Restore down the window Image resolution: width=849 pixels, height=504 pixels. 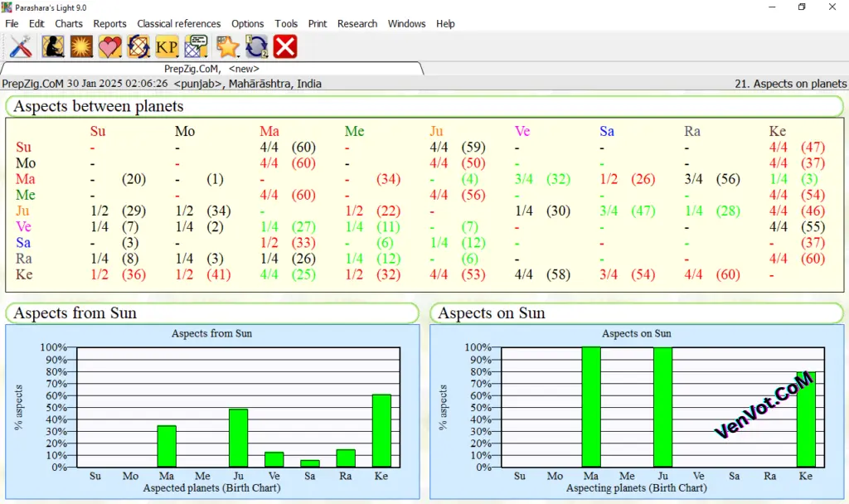[802, 7]
